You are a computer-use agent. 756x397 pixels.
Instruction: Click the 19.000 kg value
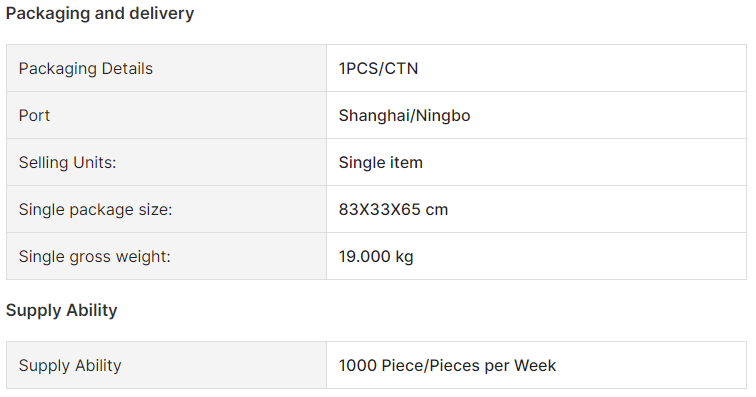376,257
